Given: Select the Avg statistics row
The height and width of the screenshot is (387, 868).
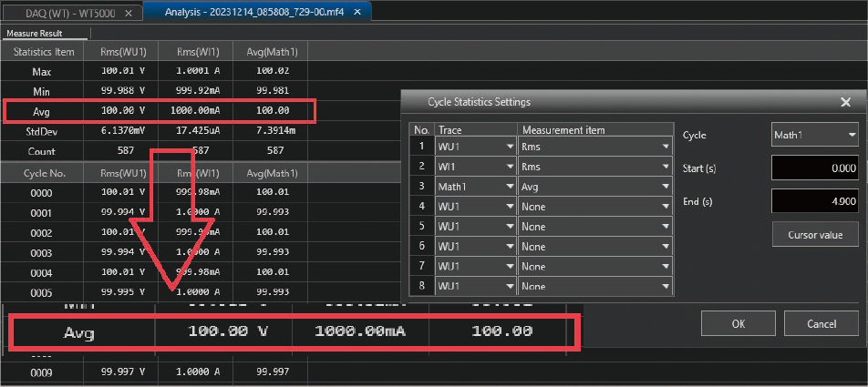Looking at the screenshot, I should [42, 111].
